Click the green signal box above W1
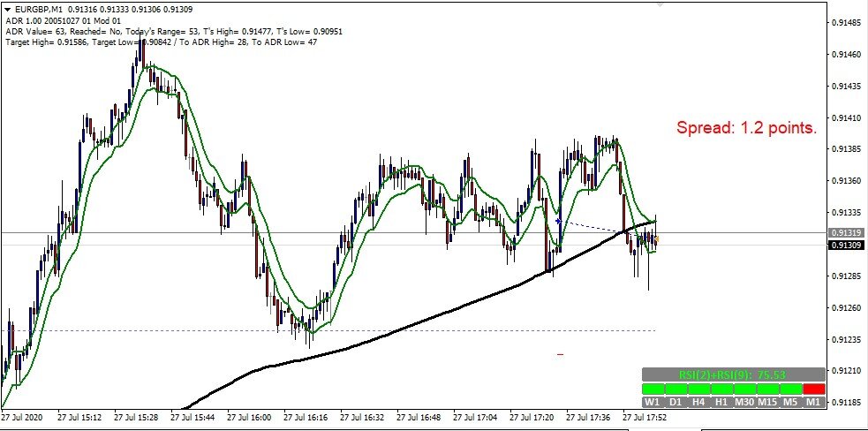 pyautogui.click(x=653, y=389)
